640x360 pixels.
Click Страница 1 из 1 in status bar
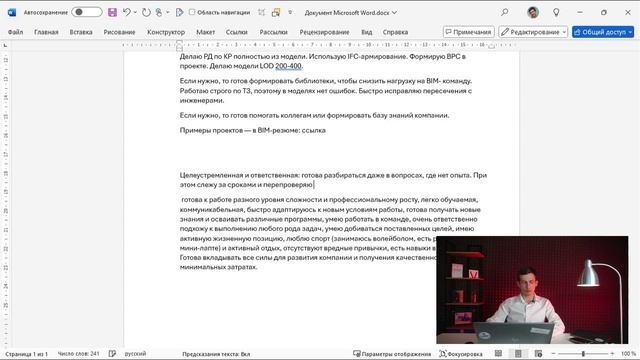coord(27,354)
